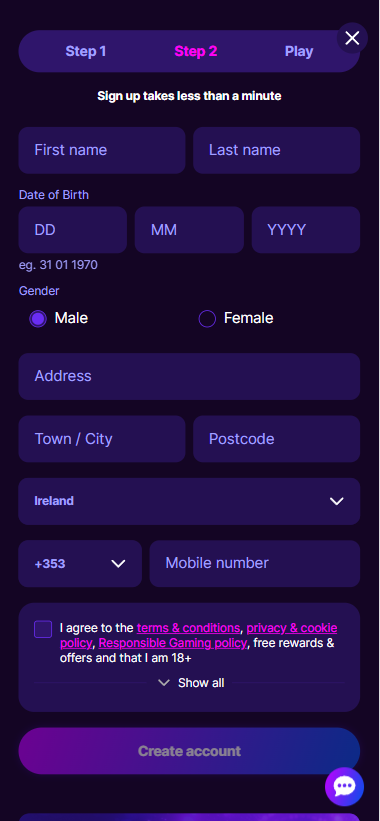Focus the First name field
This screenshot has width=380, height=821.
pos(102,150)
